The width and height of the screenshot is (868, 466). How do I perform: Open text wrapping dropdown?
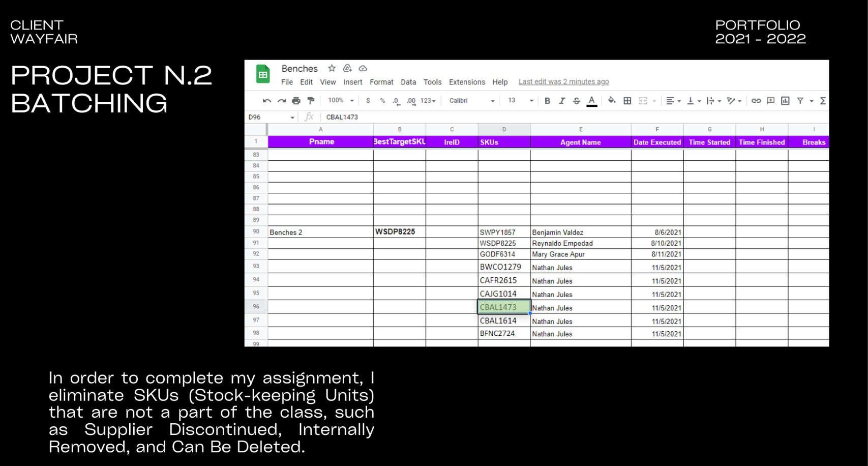714,101
